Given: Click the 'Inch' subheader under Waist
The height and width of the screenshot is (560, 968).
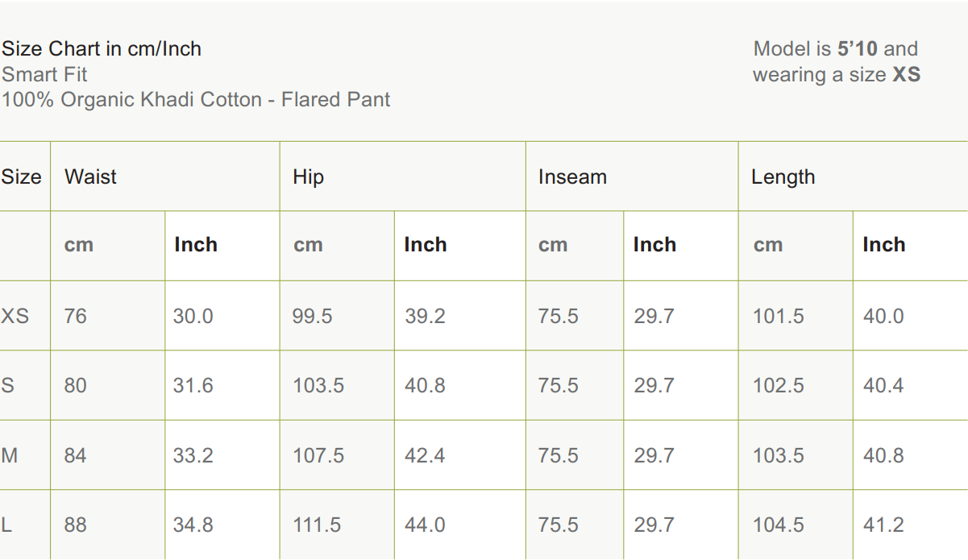Looking at the screenshot, I should [196, 245].
